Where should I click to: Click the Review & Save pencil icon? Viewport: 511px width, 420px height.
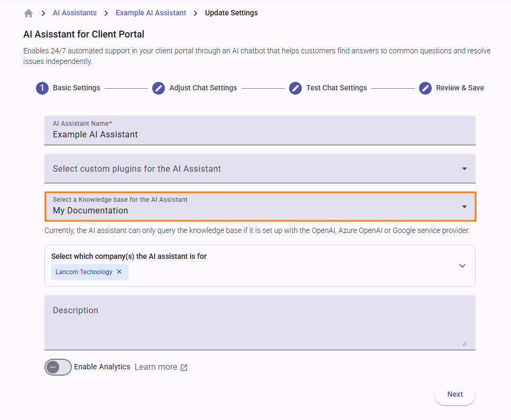[425, 88]
